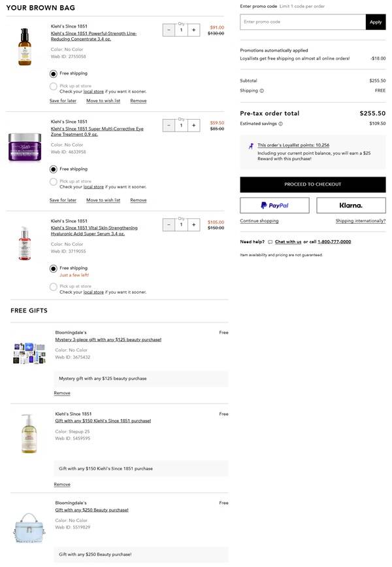Remove the Mystery 3-piece gift
The image size is (392, 567).
[x=62, y=393]
